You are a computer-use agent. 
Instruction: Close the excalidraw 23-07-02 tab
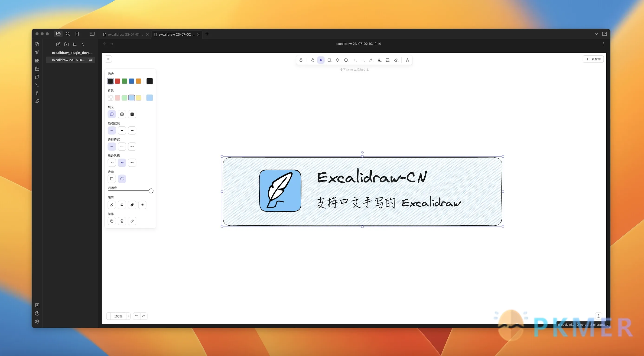198,35
